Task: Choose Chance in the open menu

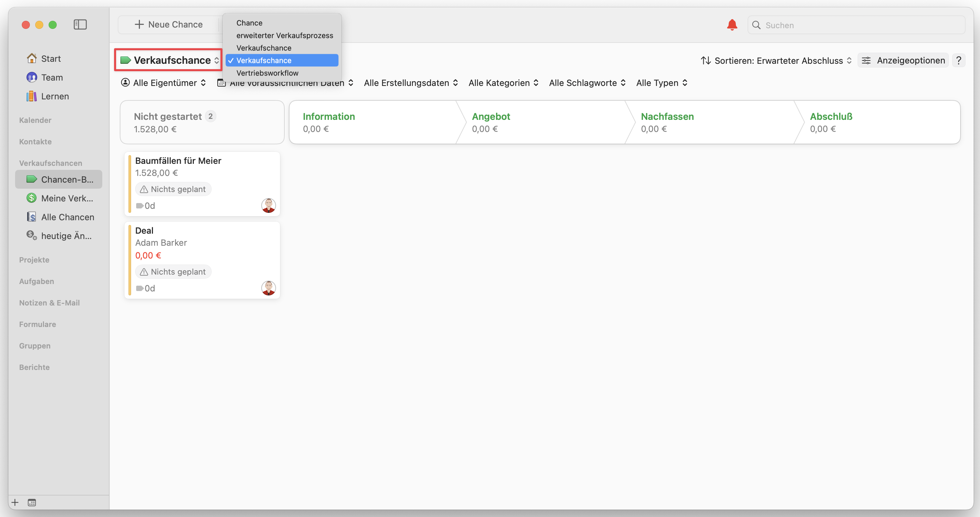Action: (x=249, y=23)
